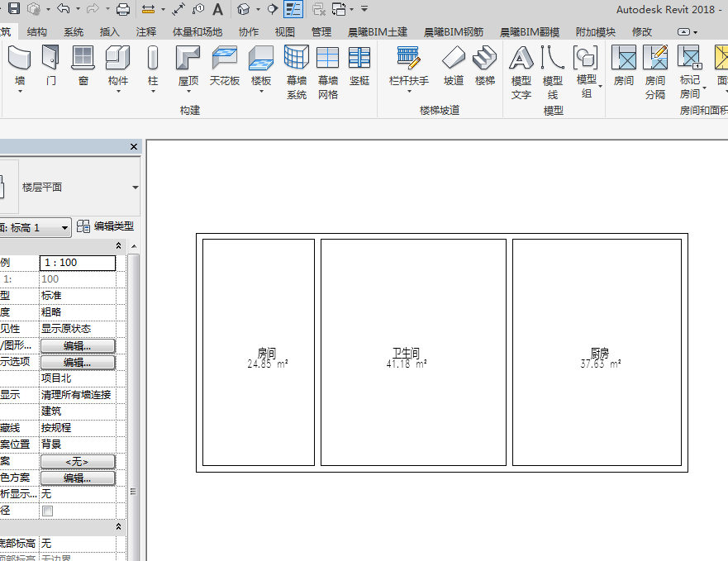The image size is (728, 561).
Task: Click the 编辑... button for color scheme
Action: tap(78, 478)
